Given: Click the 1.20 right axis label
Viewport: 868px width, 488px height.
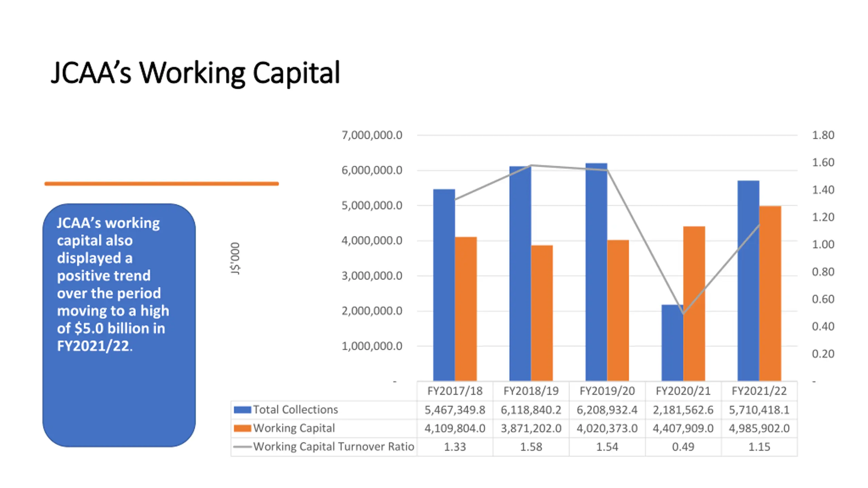Looking at the screenshot, I should click(x=823, y=217).
